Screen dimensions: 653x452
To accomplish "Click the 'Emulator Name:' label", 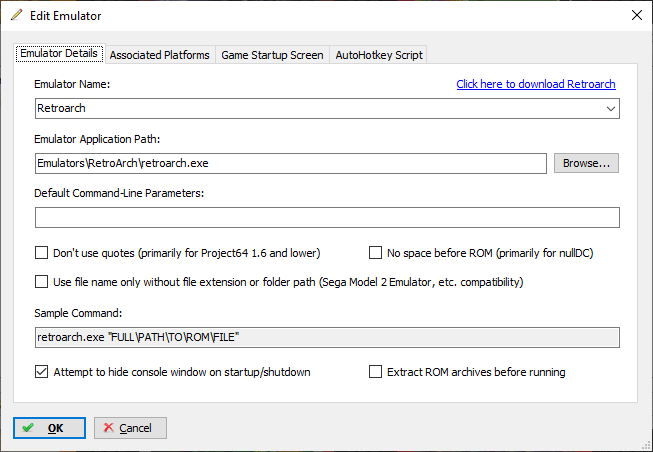I will [72, 84].
